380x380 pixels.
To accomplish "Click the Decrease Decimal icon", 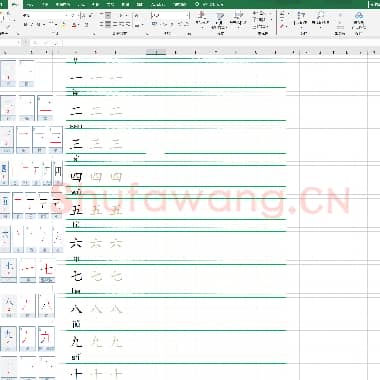I will 186,24.
